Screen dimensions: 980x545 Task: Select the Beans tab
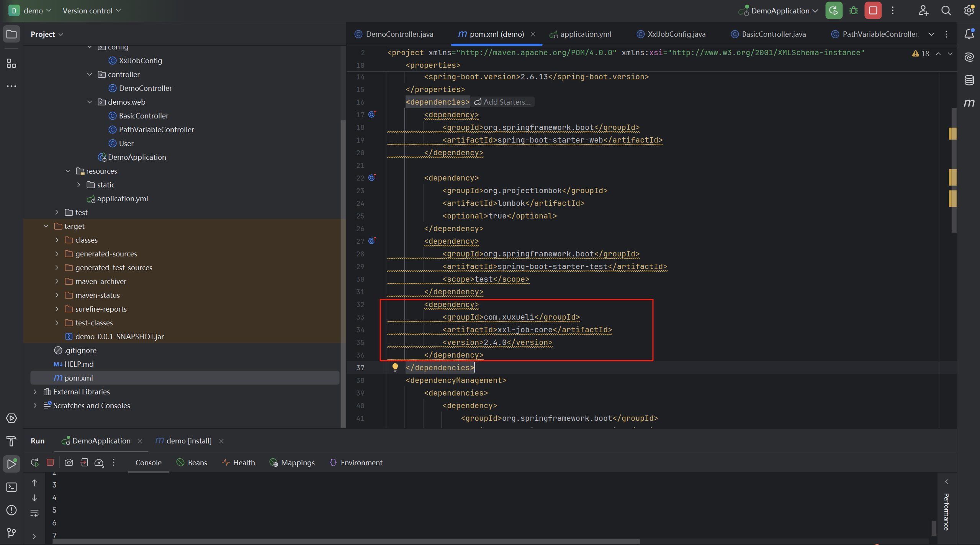(192, 463)
